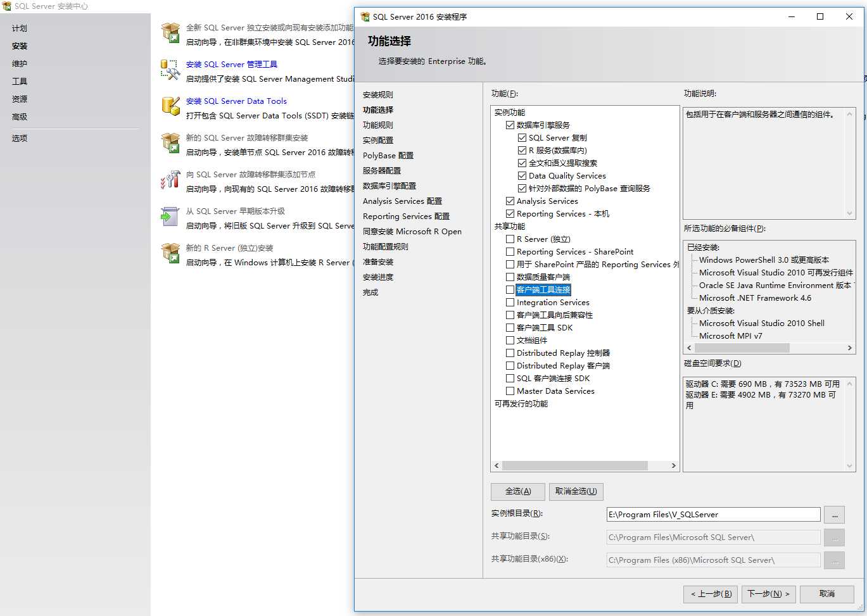Open 安装 SQL Server 管理工具 link
Image resolution: width=867 pixels, height=616 pixels.
pos(232,64)
